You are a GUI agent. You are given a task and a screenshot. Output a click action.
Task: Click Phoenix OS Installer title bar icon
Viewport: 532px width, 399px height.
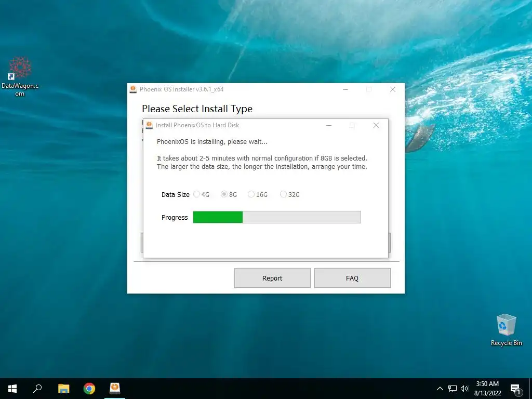pyautogui.click(x=134, y=89)
